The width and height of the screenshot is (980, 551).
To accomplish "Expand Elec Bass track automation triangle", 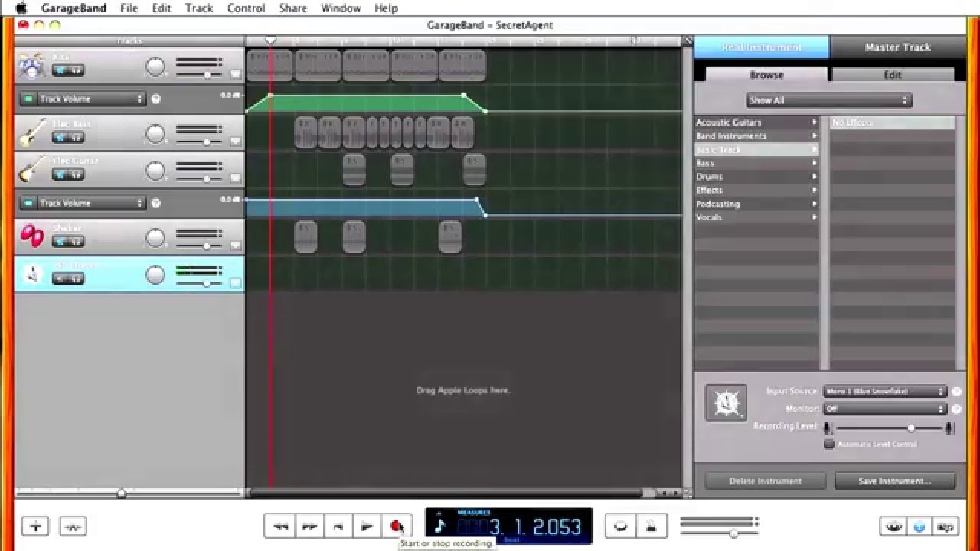I will point(236,142).
